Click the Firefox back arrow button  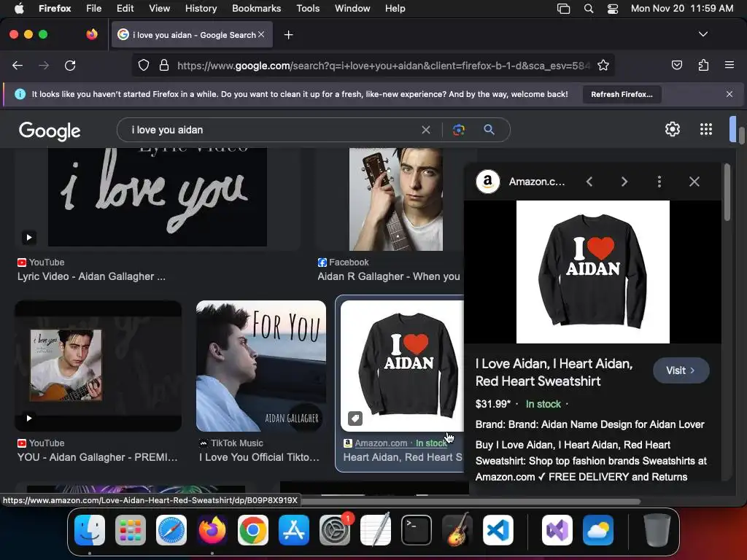click(18, 65)
